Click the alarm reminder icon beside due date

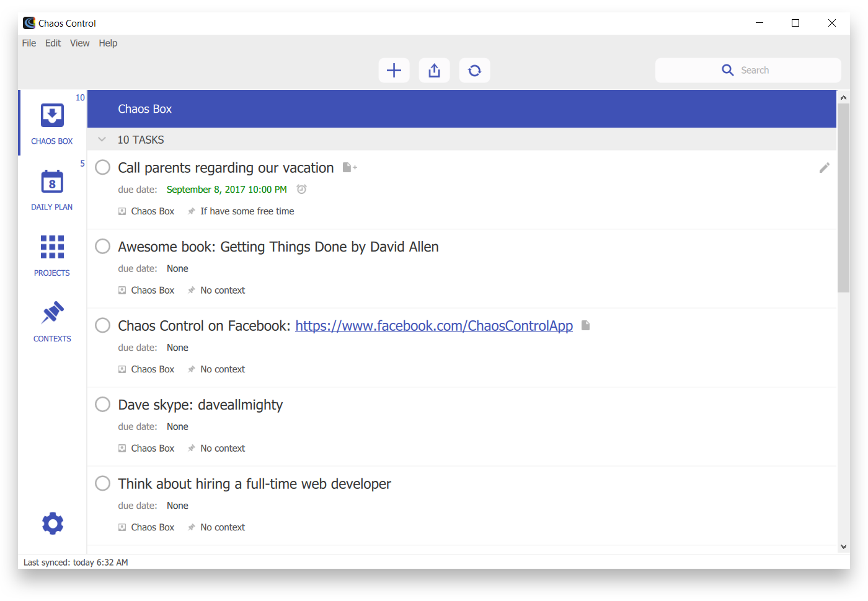tap(301, 190)
